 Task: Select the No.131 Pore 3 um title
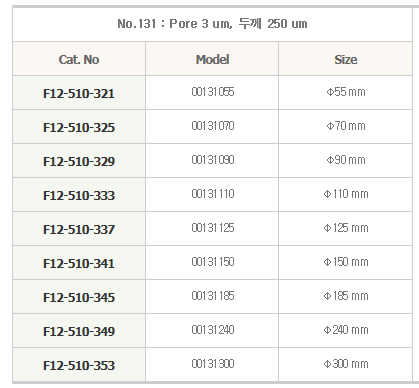tap(212, 24)
